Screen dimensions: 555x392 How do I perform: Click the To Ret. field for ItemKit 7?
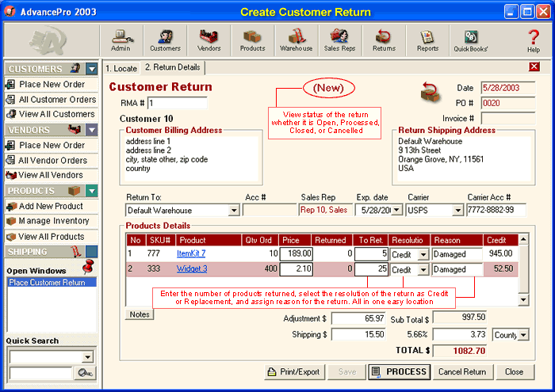371,253
